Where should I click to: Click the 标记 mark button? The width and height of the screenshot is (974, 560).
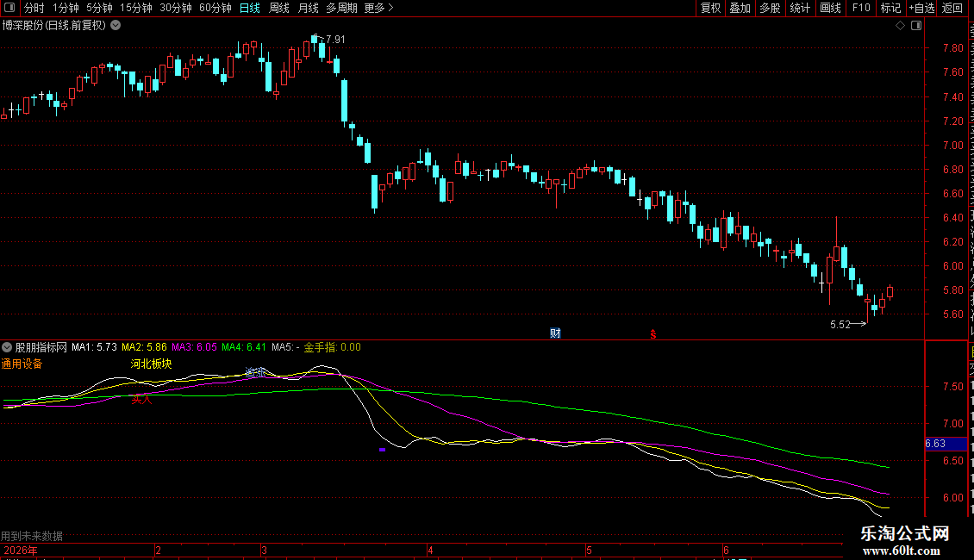890,8
